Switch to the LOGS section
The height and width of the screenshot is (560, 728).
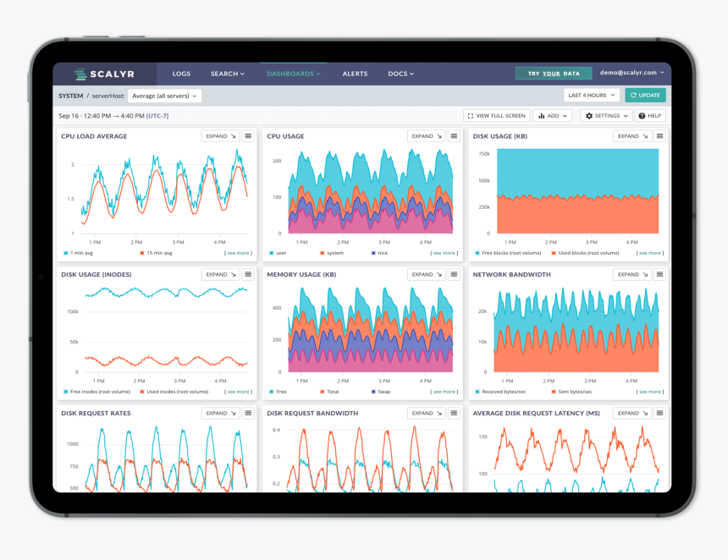[x=180, y=74]
